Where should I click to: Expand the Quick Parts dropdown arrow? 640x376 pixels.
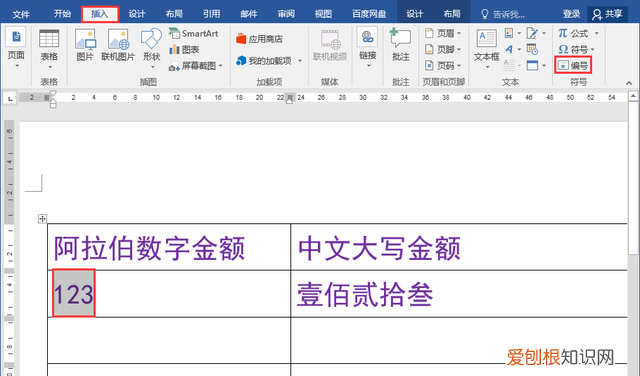click(520, 33)
